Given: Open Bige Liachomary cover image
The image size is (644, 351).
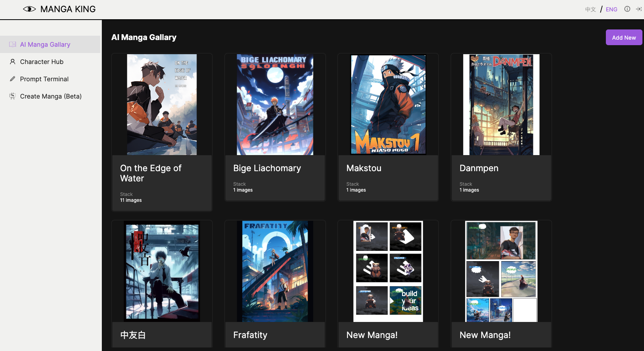Looking at the screenshot, I should [x=275, y=104].
